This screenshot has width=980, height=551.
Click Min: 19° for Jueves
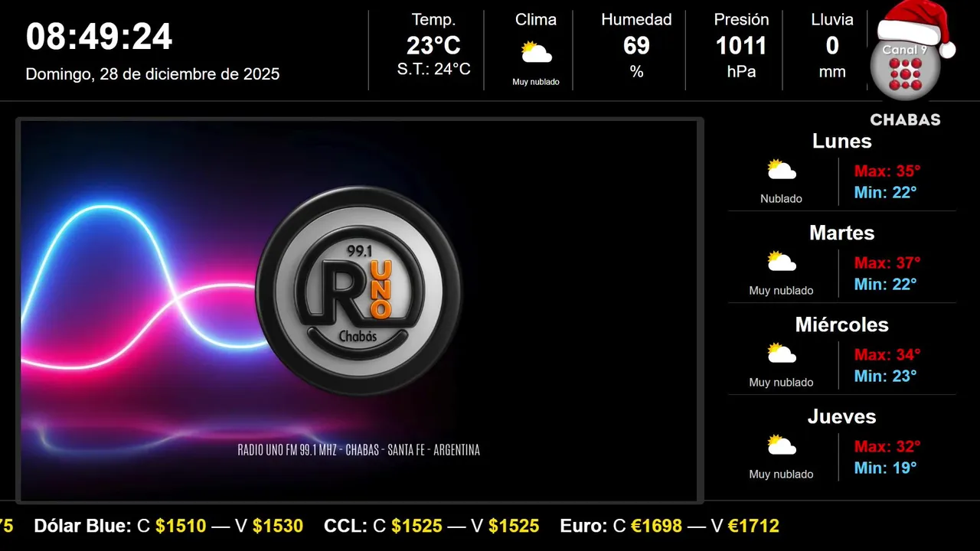(x=885, y=468)
